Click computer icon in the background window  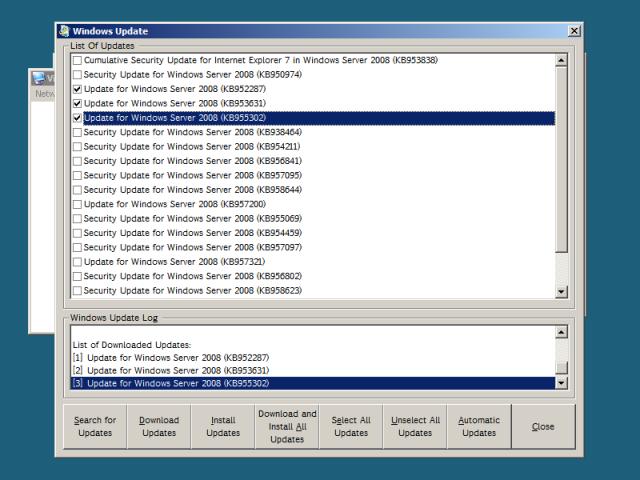pyautogui.click(x=39, y=78)
